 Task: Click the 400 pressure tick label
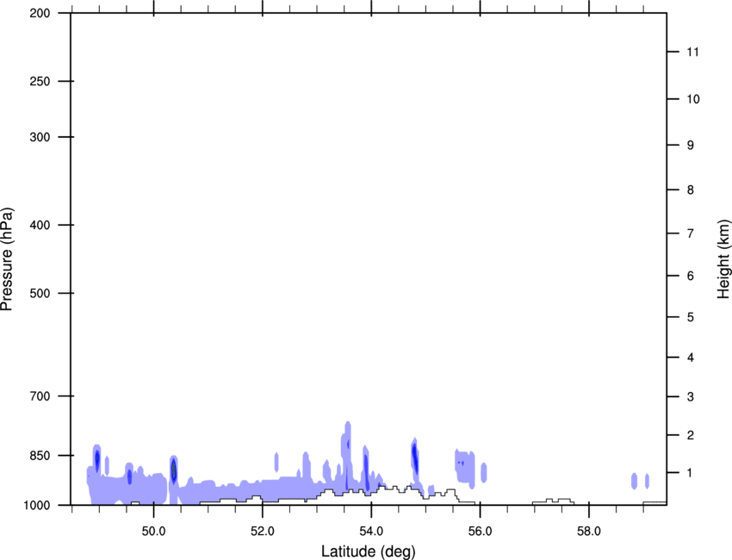pyautogui.click(x=40, y=225)
